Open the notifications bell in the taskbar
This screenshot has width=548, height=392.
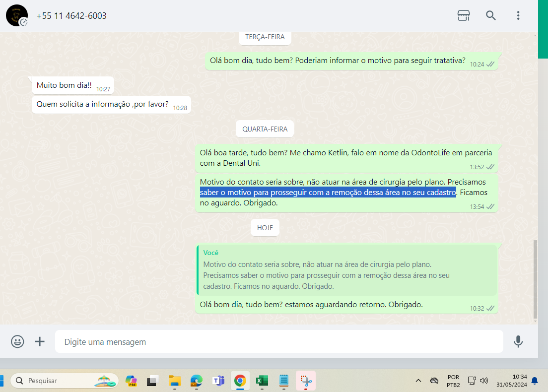click(535, 381)
